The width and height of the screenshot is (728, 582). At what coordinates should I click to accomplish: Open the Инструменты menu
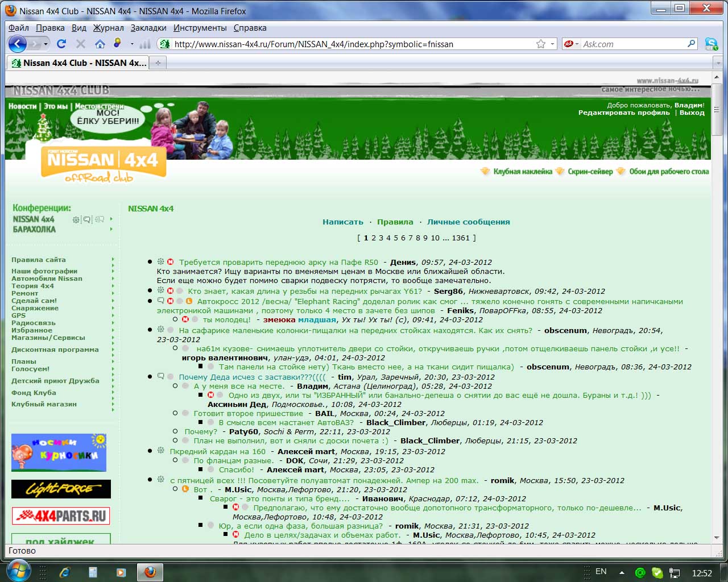tap(200, 27)
